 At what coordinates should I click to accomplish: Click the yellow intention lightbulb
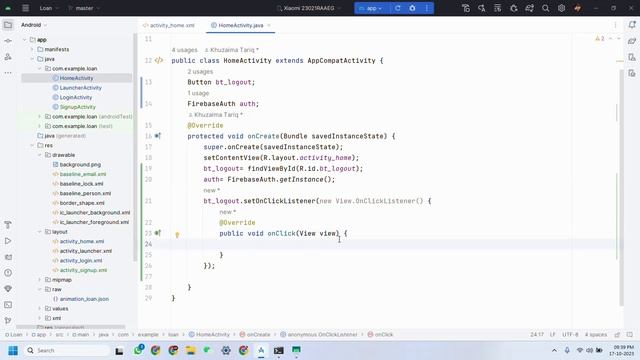point(177,235)
